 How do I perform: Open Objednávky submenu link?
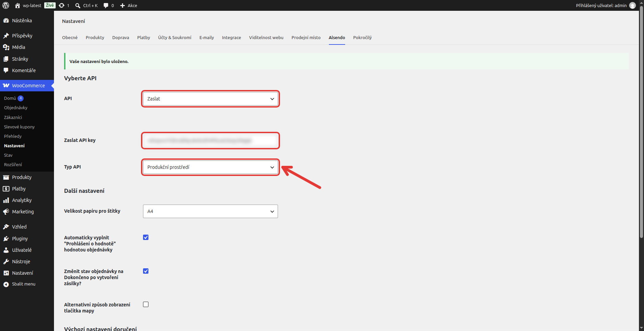[16, 108]
